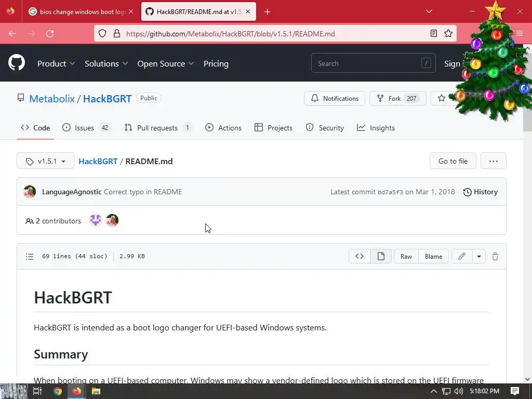
Task: Expand the Product menu
Action: [56, 63]
